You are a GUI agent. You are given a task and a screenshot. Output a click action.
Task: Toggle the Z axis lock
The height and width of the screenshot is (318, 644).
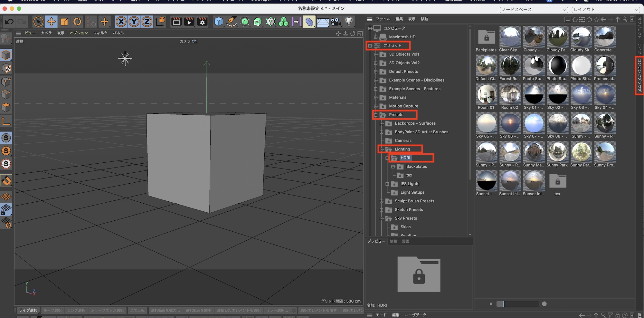click(x=147, y=22)
